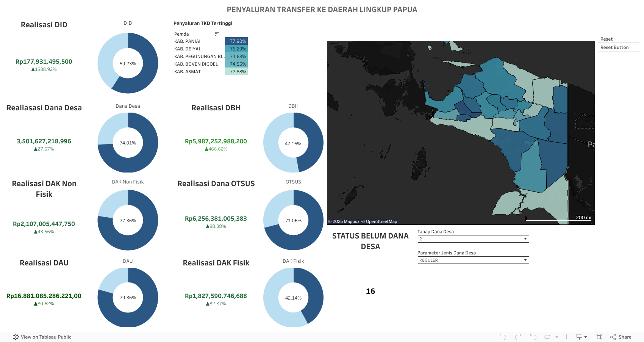The width and height of the screenshot is (644, 342).
Task: Click the OpenStreetMap attribution link
Action: tap(381, 221)
